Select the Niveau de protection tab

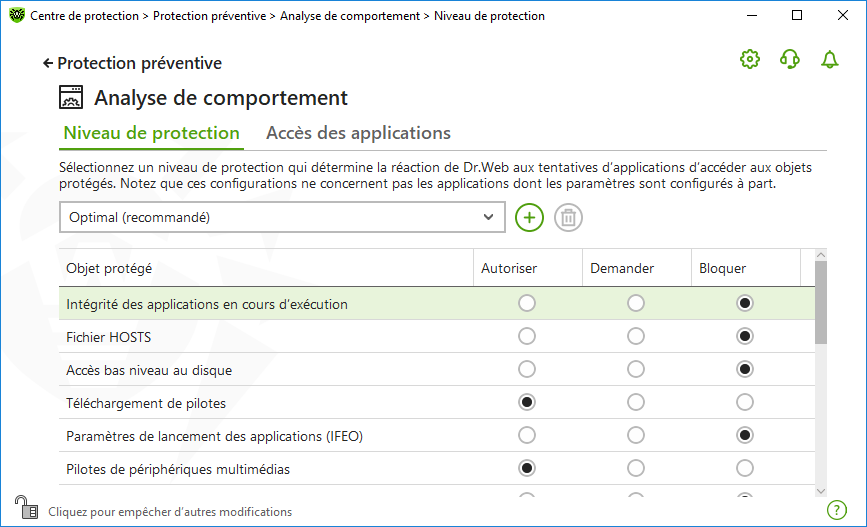[x=152, y=133]
